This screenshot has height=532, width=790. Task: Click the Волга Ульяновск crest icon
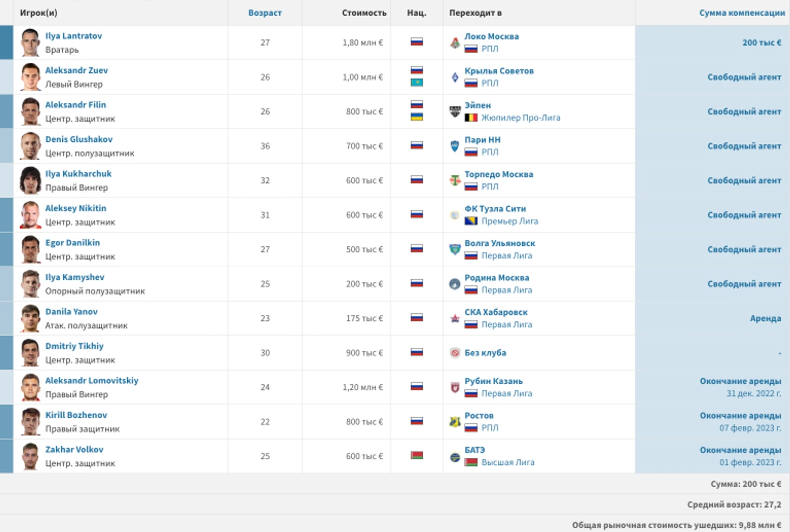tap(455, 249)
